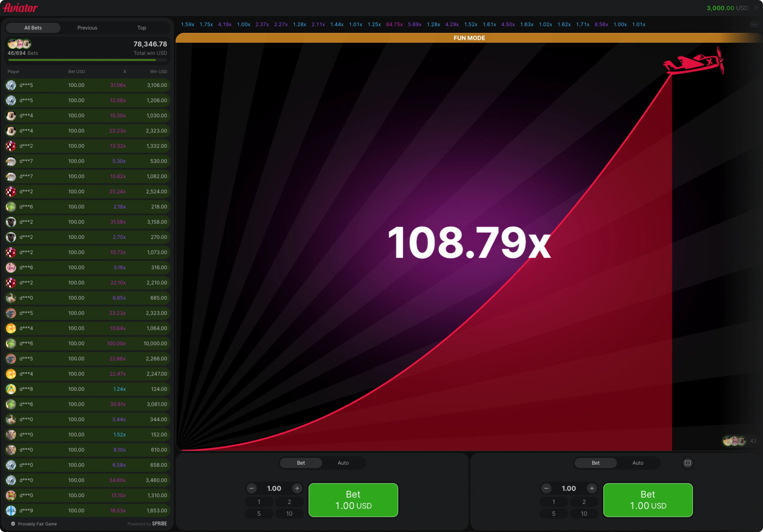Switch right bet panel to Auto mode
The height and width of the screenshot is (532, 763).
pyautogui.click(x=637, y=463)
